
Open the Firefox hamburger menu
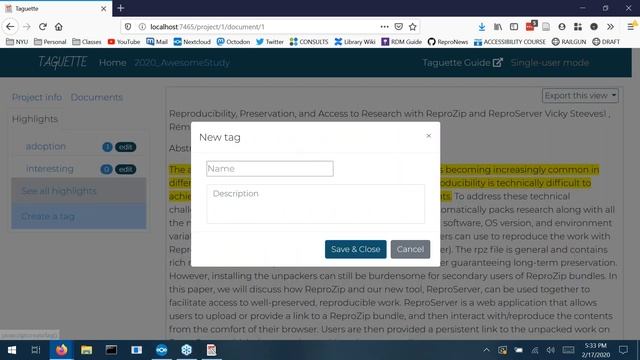pos(631,27)
